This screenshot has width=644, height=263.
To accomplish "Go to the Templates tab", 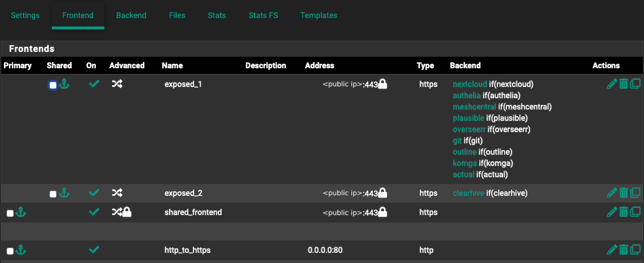I will coord(319,15).
